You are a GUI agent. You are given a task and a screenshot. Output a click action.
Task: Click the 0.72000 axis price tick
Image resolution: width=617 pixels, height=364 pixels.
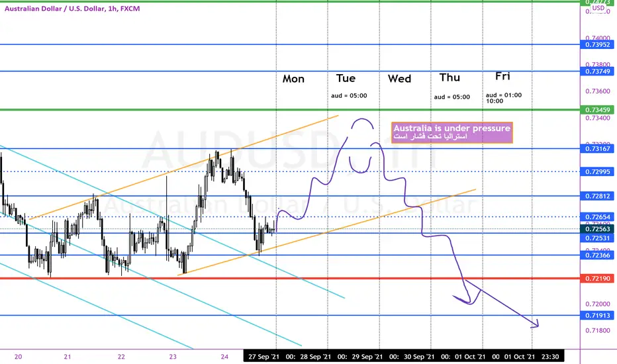[598, 304]
